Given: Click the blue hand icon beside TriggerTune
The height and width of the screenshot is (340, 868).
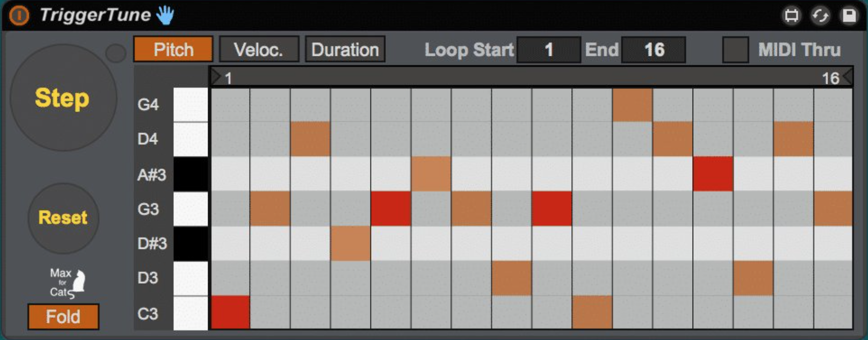Looking at the screenshot, I should click(165, 15).
